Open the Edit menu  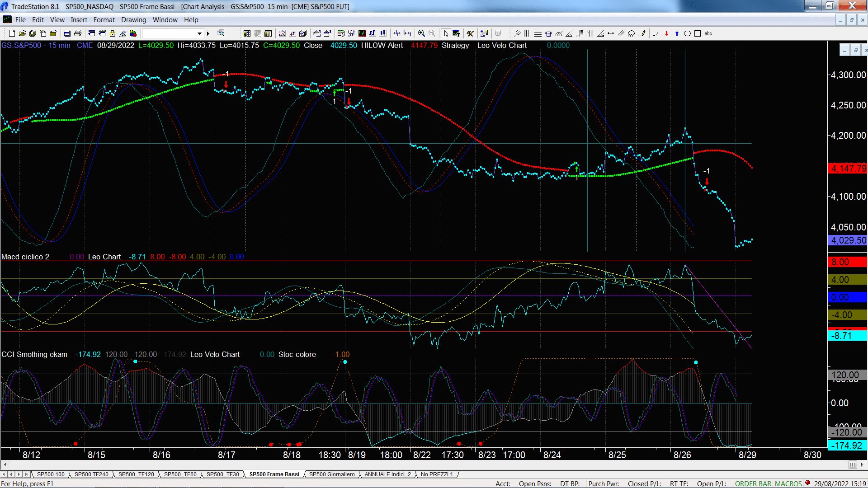click(x=38, y=20)
